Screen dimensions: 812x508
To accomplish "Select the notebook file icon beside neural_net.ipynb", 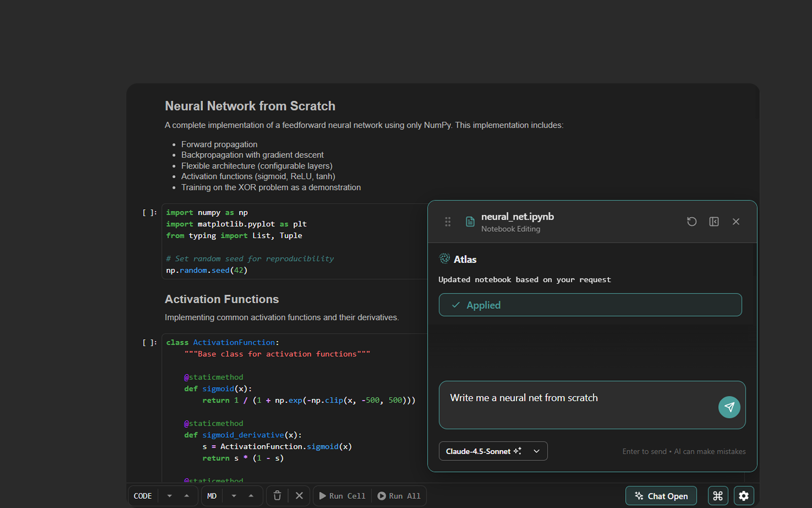I will (x=470, y=221).
